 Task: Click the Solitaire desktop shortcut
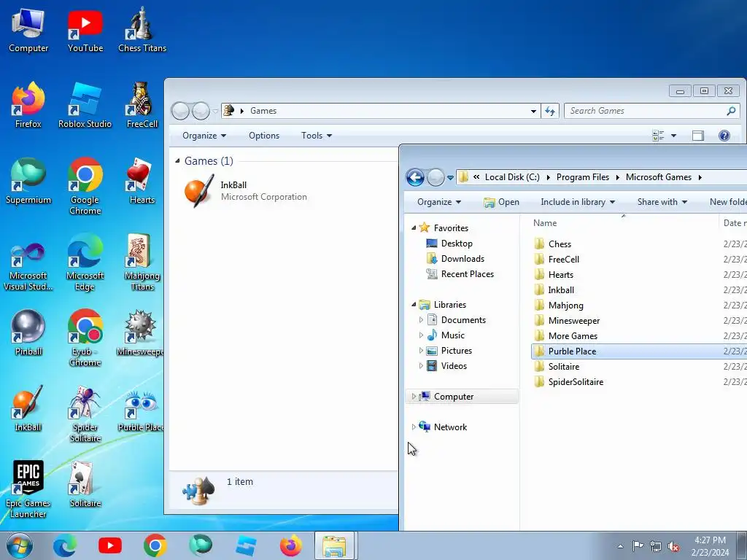click(85, 484)
